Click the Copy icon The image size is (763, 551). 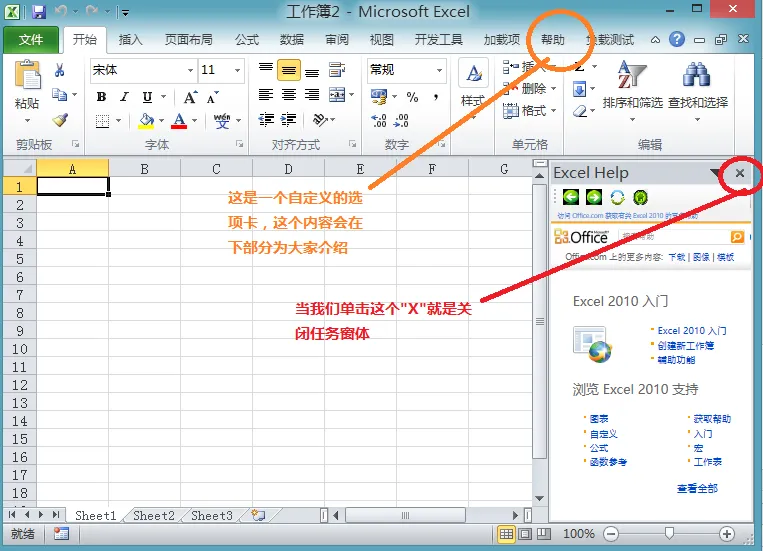59,94
